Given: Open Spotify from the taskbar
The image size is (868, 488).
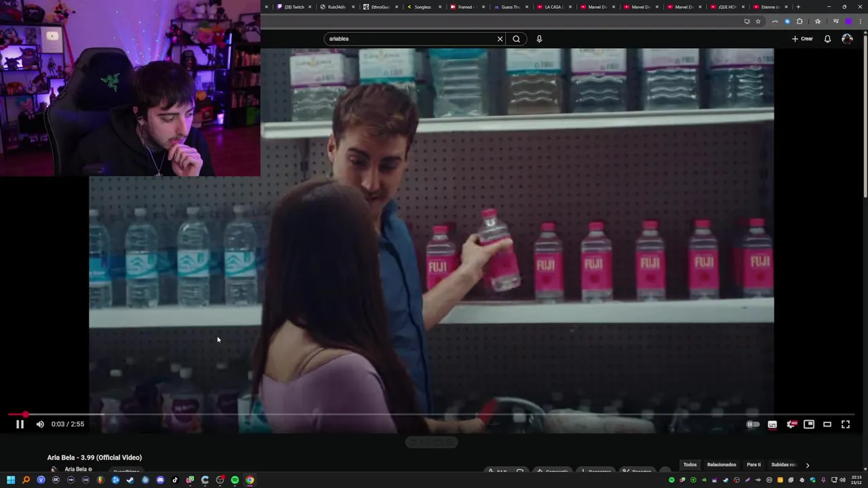Looking at the screenshot, I should pos(235,480).
